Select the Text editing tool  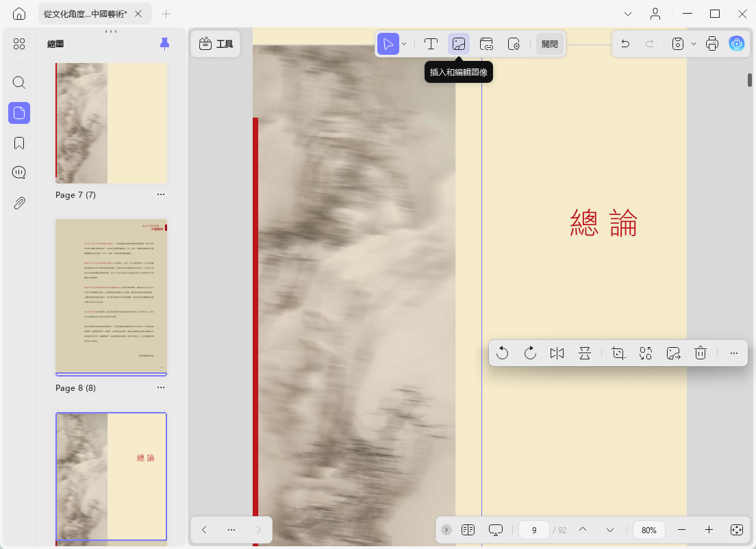[431, 44]
